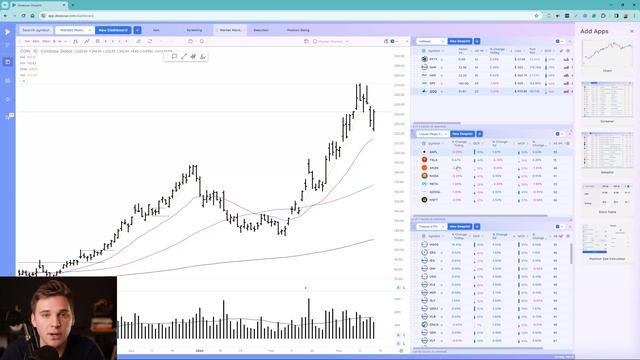Switch to the Position Sizing tab
The height and width of the screenshot is (360, 640).
[x=298, y=30]
